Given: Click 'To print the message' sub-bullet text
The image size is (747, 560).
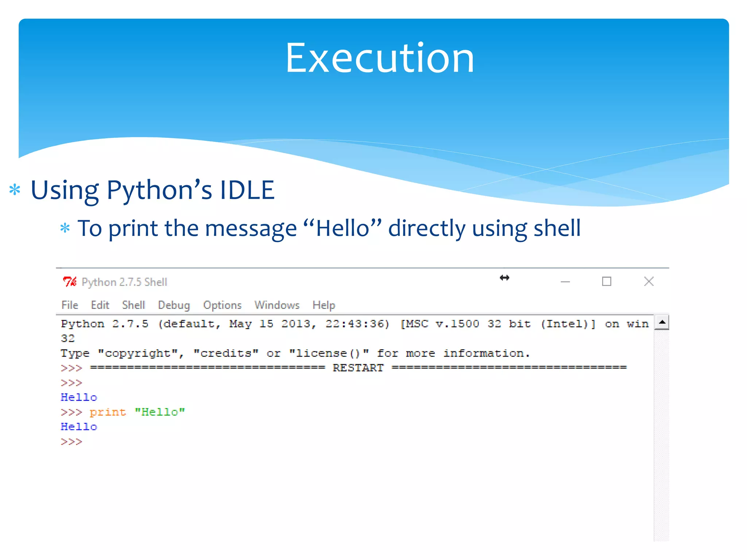Looking at the screenshot, I should pyautogui.click(x=329, y=229).
